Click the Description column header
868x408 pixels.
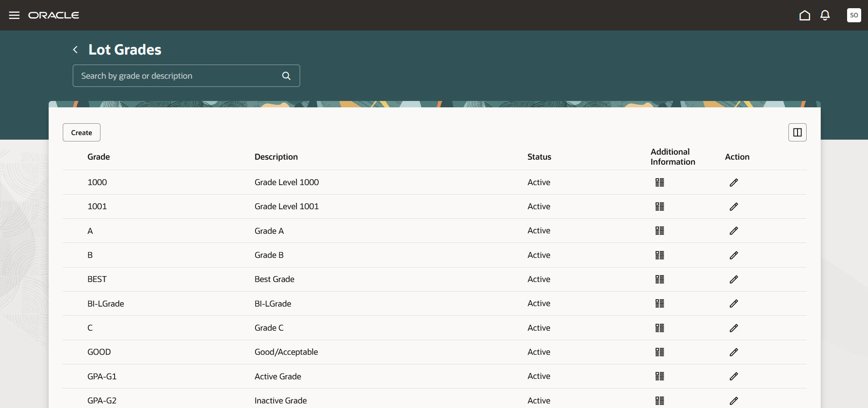(276, 157)
